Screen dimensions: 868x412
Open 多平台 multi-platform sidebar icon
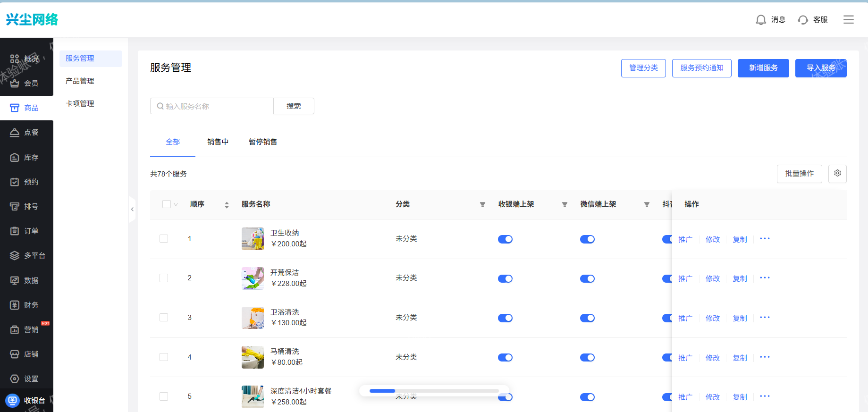tap(15, 255)
